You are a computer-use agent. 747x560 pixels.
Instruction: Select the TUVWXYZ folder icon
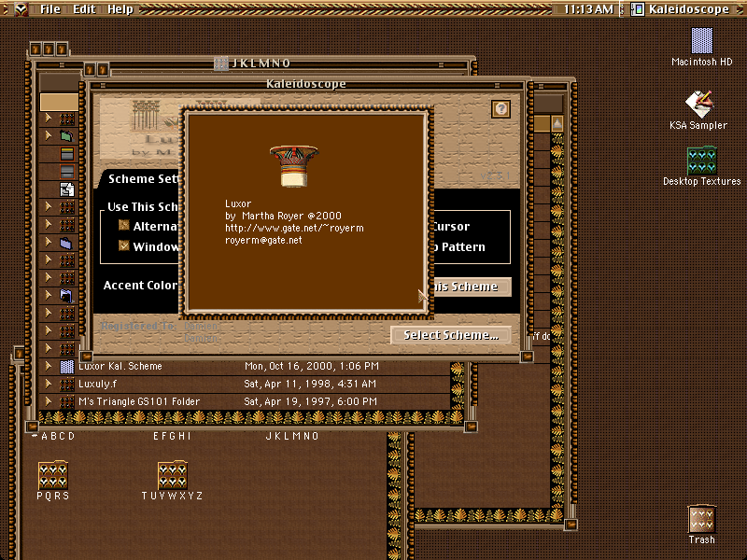click(172, 475)
